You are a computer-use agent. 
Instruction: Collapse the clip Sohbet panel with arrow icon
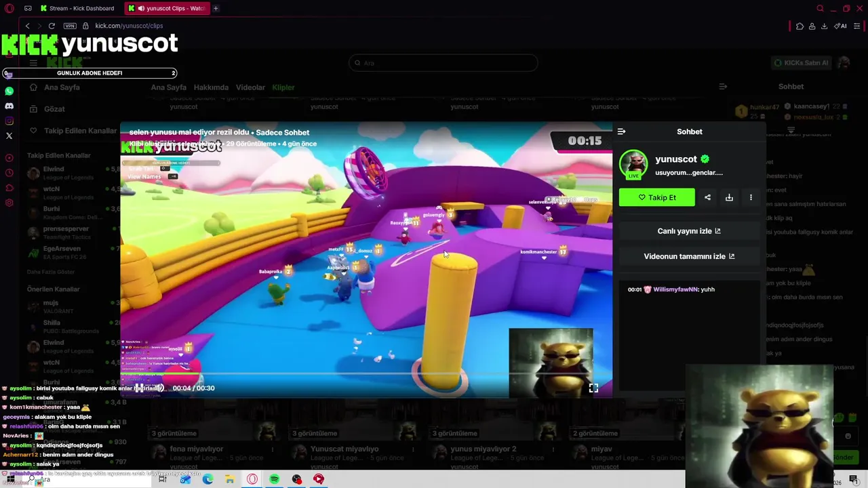coord(621,131)
